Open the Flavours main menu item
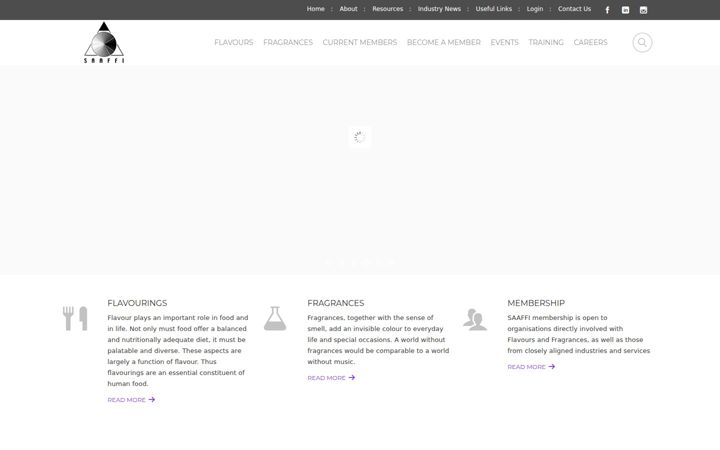This screenshot has height=450, width=720. point(234,42)
